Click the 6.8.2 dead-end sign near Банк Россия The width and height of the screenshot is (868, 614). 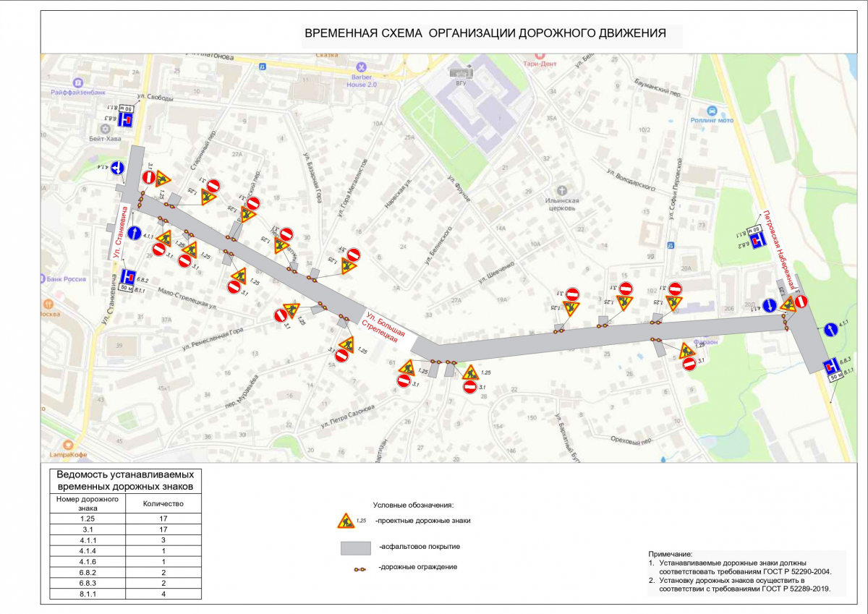(127, 276)
